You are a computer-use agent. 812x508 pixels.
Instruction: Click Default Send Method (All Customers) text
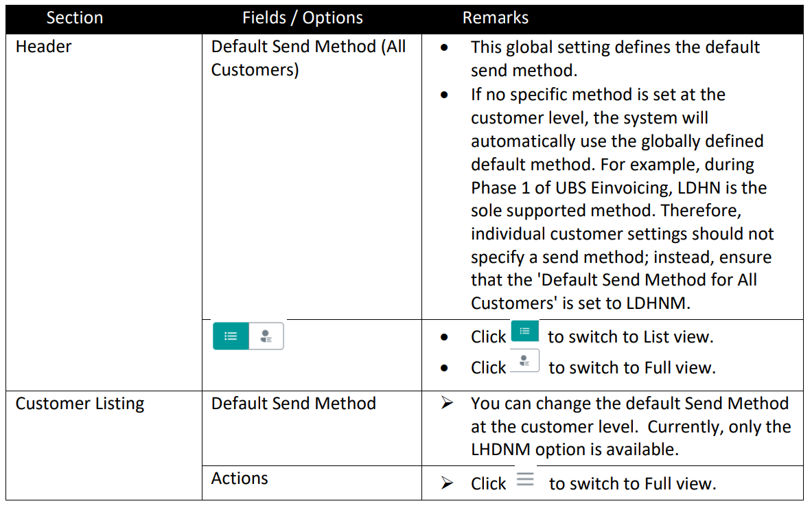pyautogui.click(x=308, y=58)
